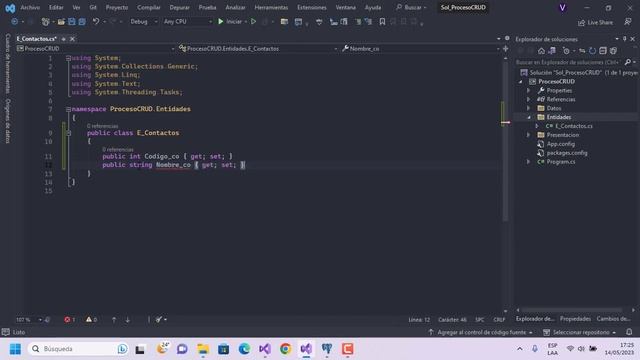The image size is (640, 360).
Task: Click the Windows taskbar Búsqueda field
Action: tap(78, 349)
